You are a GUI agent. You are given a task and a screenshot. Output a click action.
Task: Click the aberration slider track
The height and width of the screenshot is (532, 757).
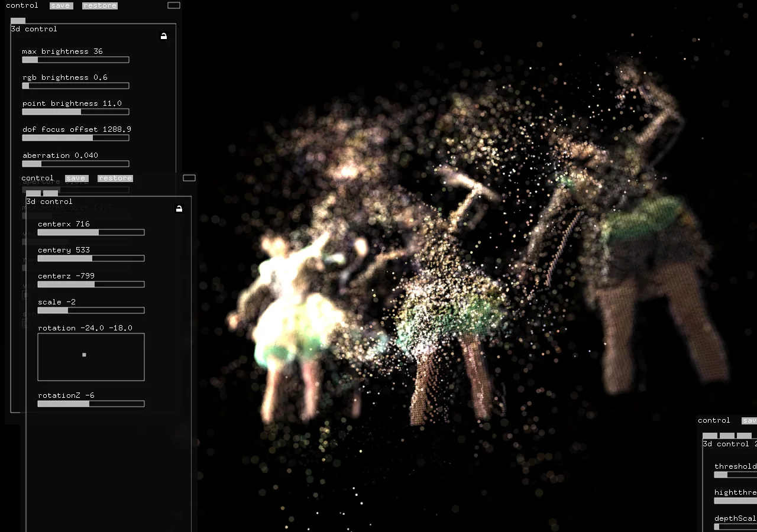tap(76, 164)
